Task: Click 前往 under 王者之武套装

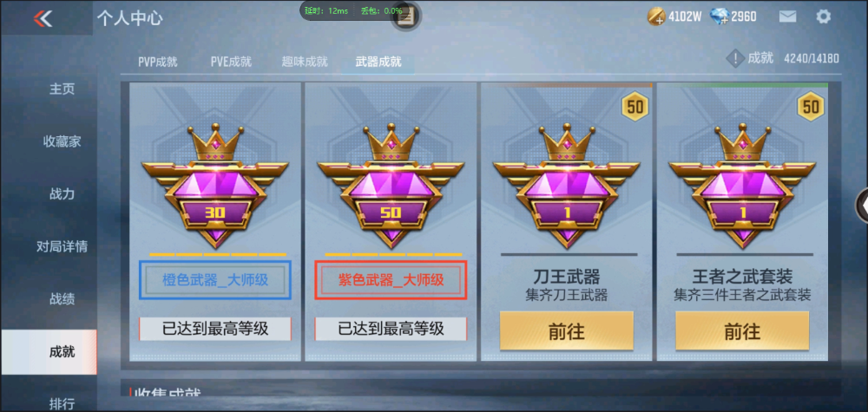Action: (x=742, y=330)
